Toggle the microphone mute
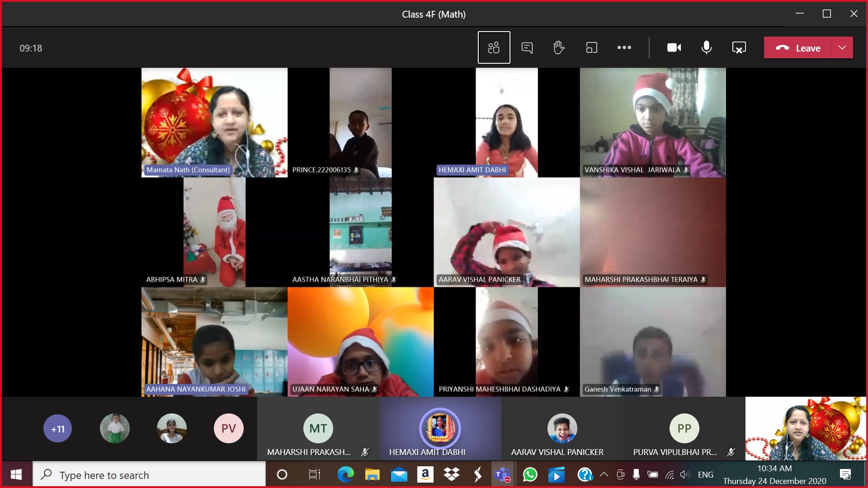The height and width of the screenshot is (488, 868). pos(706,47)
